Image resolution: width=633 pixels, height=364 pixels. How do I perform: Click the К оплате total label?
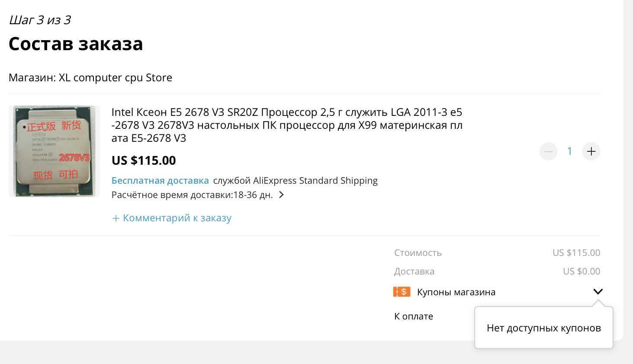413,316
